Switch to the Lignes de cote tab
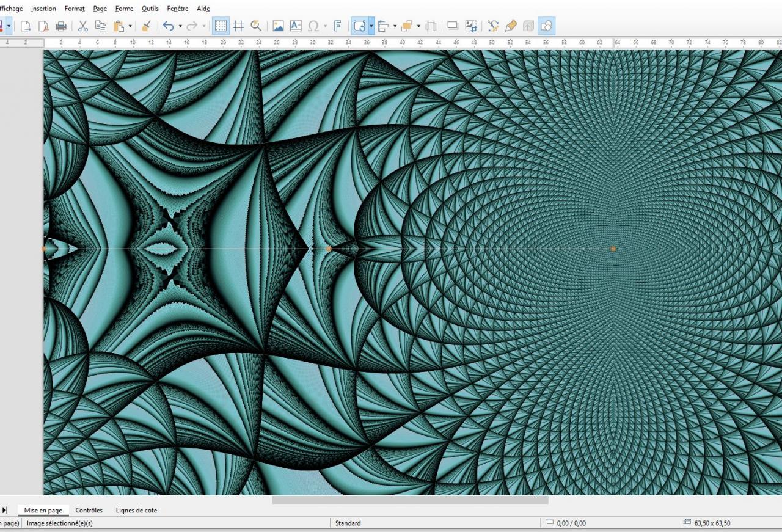Screen dimensions: 782x532 (136, 510)
